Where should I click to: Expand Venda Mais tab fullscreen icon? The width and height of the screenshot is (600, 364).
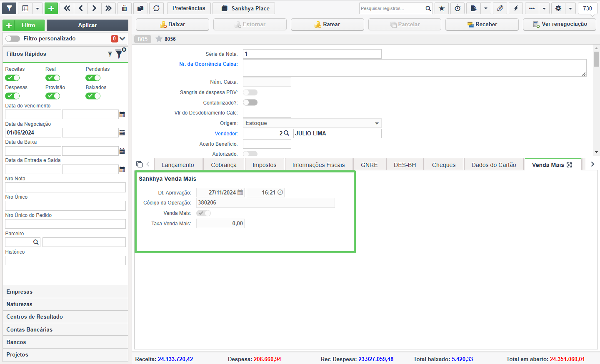click(x=569, y=165)
